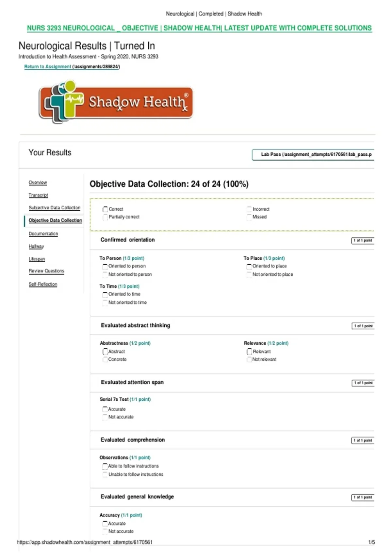
Task: Open the Documentation sidebar link
Action: click(43, 234)
